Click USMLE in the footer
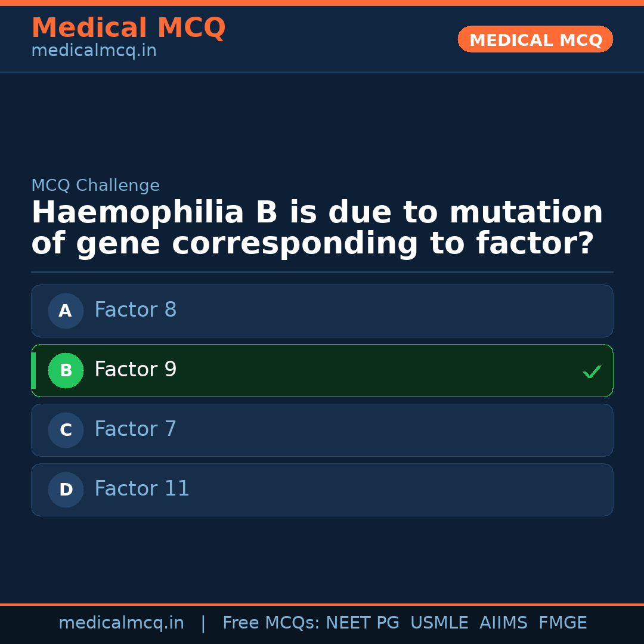 point(439,623)
